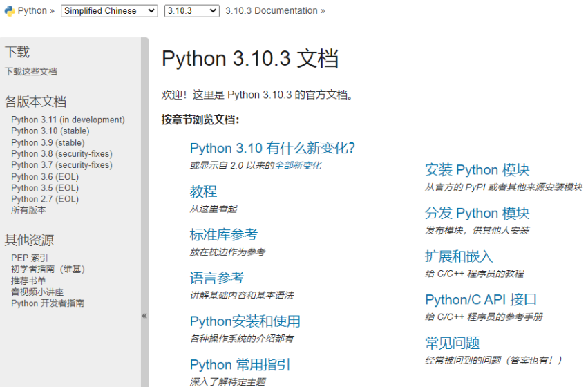This screenshot has height=387, width=588.
Task: Click the 各版本文档 sidebar heading
Action: click(35, 102)
